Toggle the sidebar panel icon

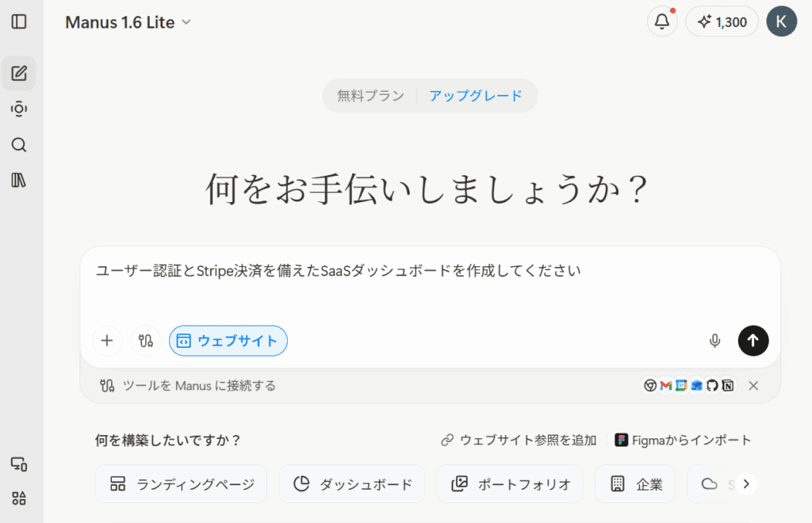pyautogui.click(x=19, y=22)
